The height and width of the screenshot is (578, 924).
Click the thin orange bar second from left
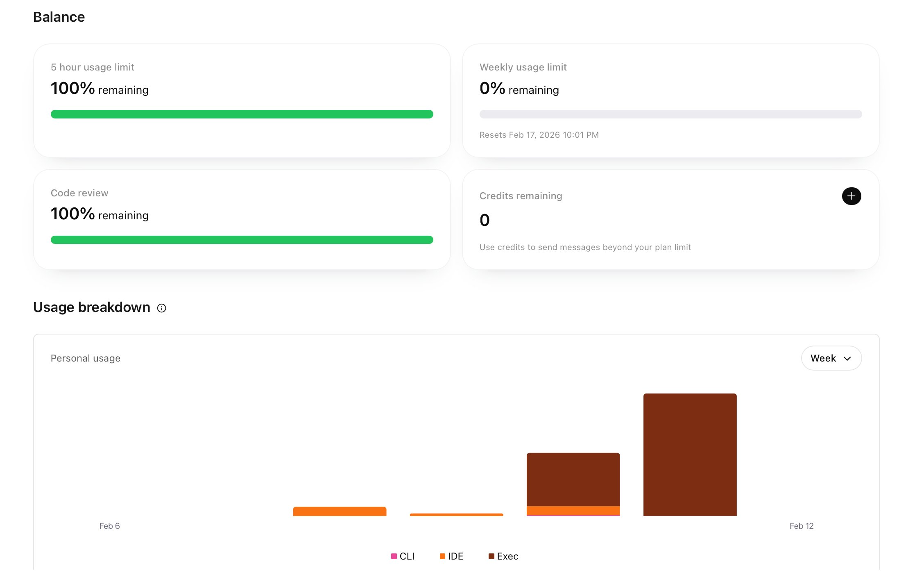(x=456, y=514)
